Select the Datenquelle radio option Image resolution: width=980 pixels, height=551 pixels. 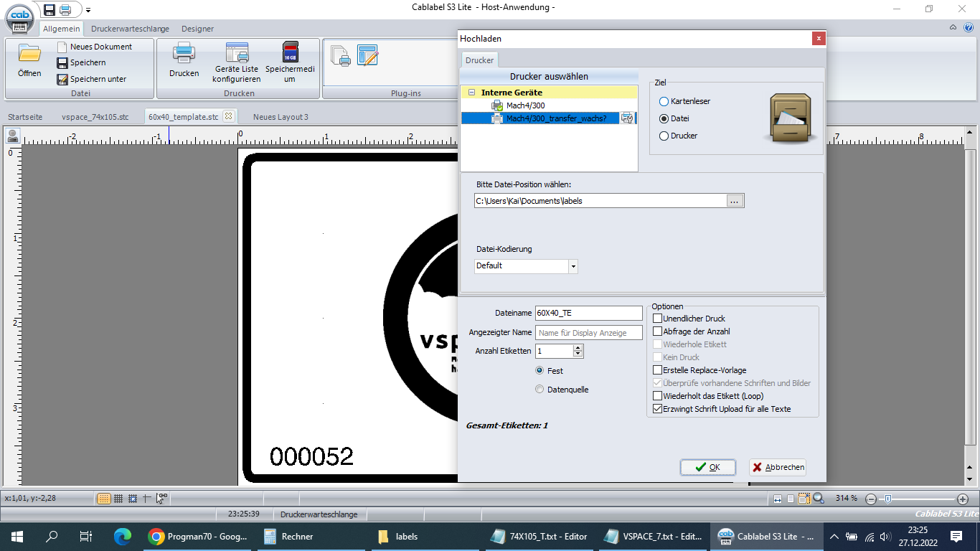point(540,390)
